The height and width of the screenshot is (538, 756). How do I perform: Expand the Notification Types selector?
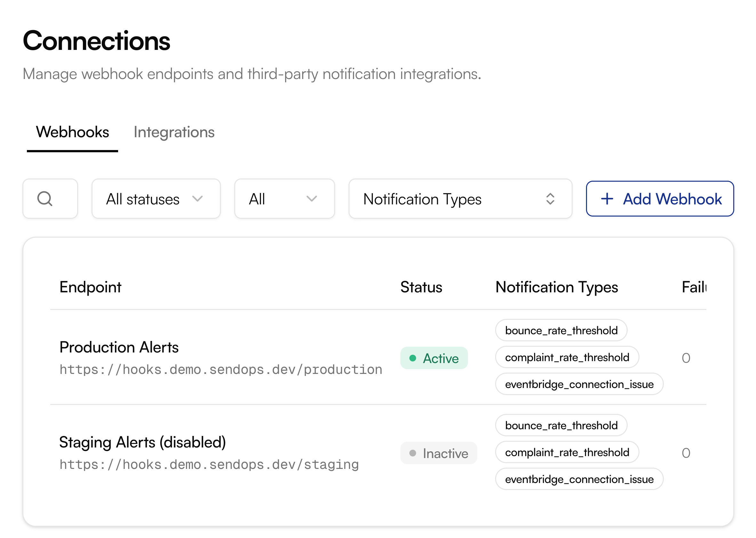(460, 199)
